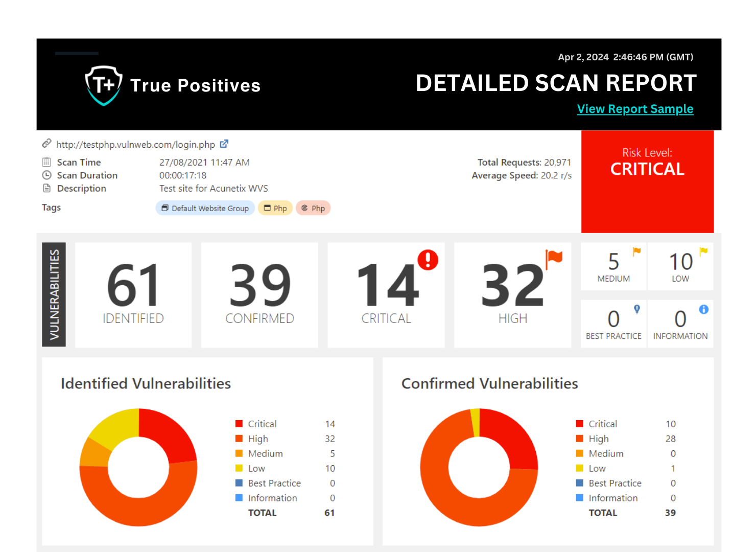This screenshot has height=552, width=756.
Task: Click the TOTAL 39 row in Confirmed legend
Action: pos(632,513)
